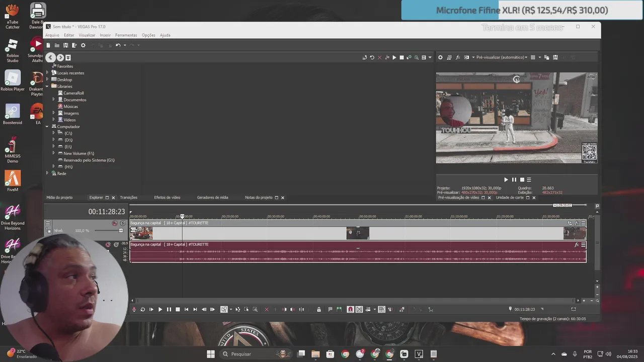The image size is (644, 362).
Task: Click the New project icon in the main toolbar
Action: [48, 45]
